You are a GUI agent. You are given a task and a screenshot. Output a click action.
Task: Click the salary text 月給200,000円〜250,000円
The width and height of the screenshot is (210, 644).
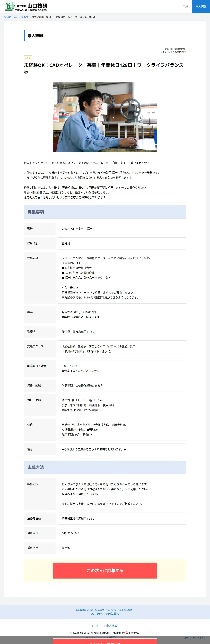pos(79,312)
